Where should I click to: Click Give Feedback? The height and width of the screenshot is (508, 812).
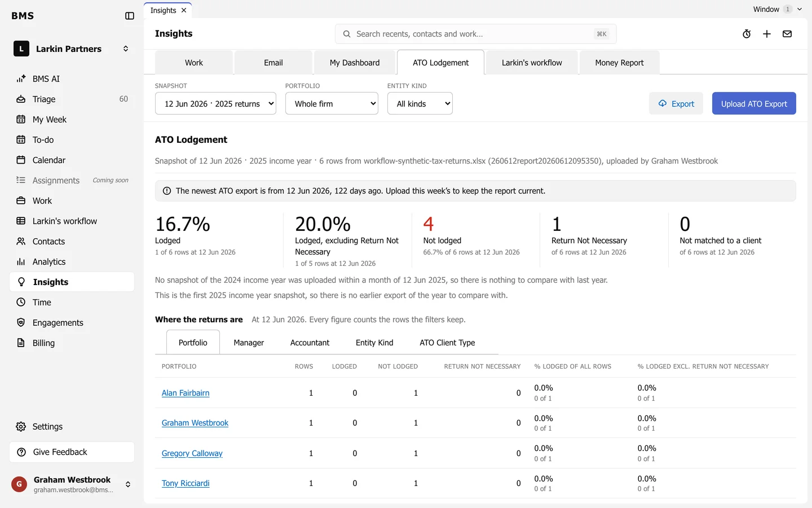72,452
